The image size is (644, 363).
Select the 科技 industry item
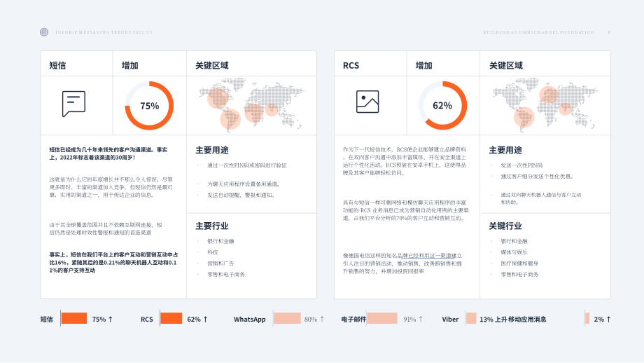pyautogui.click(x=213, y=252)
